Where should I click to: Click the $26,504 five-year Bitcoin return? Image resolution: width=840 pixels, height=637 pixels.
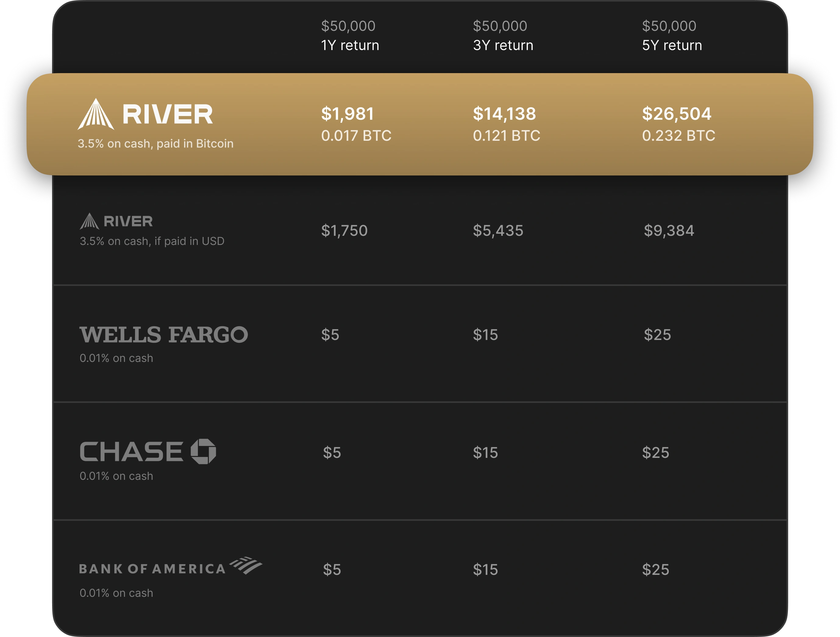(676, 114)
